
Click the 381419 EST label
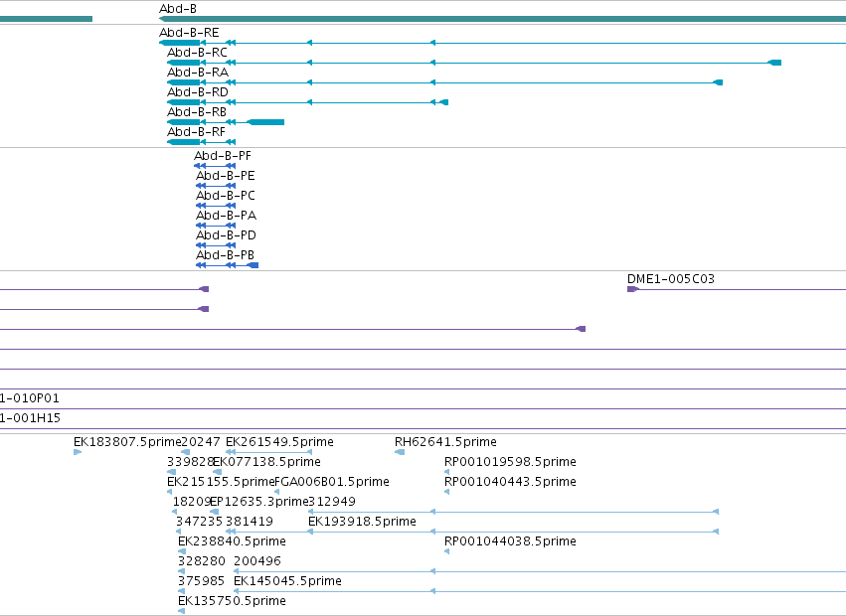pos(250,522)
